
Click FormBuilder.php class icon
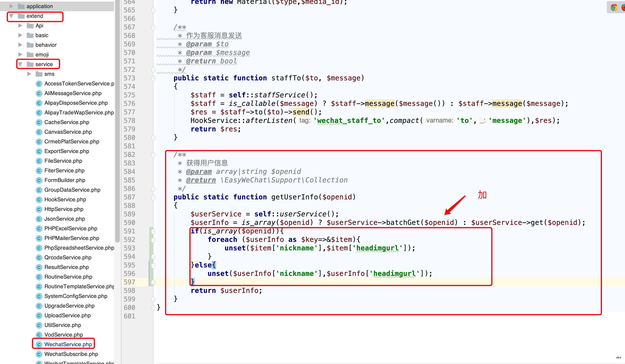click(39, 180)
